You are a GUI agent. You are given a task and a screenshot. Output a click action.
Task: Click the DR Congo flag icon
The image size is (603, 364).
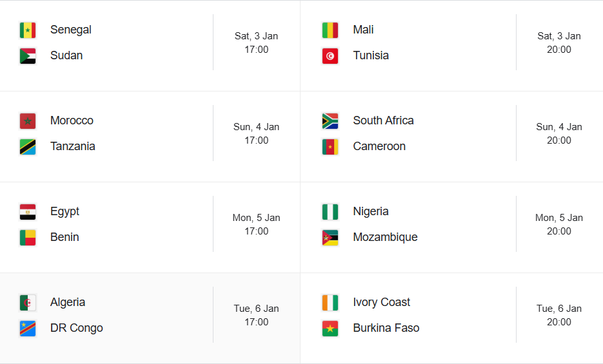coord(28,329)
